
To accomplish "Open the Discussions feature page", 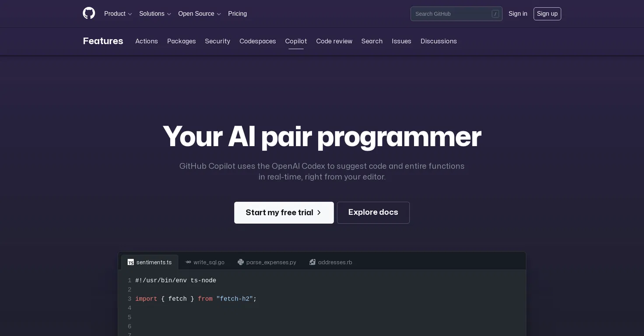I will point(439,41).
